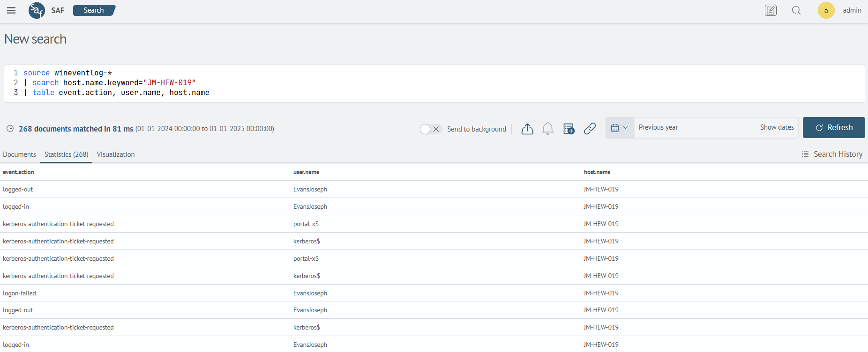
Task: Click the Refresh button
Action: [x=834, y=128]
